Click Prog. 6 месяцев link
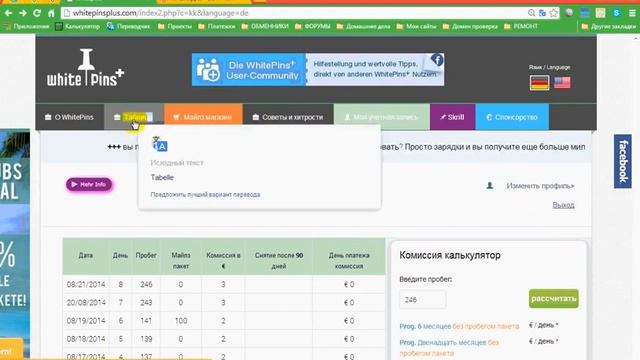The width and height of the screenshot is (640, 360). pos(459,327)
